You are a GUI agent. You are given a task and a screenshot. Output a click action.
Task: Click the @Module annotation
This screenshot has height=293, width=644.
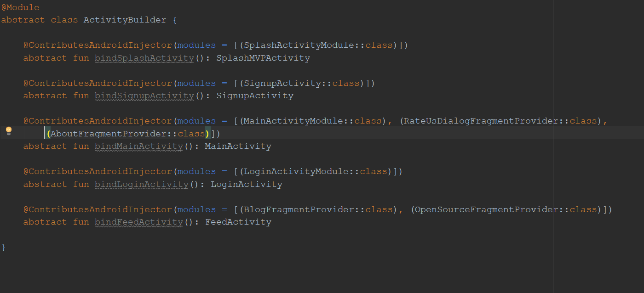(x=20, y=7)
